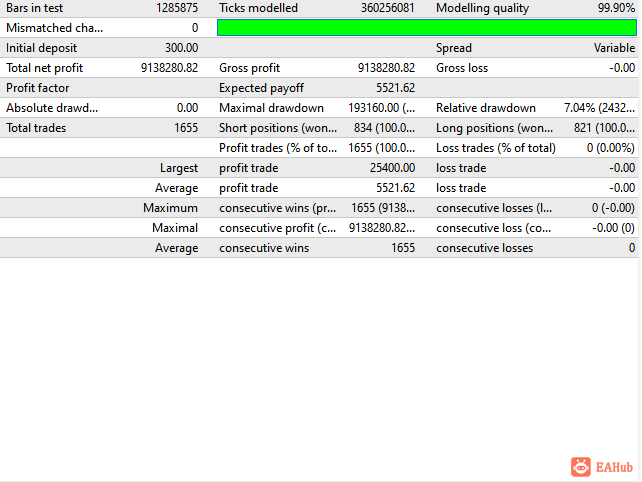Image resolution: width=642 pixels, height=482 pixels.
Task: Select the Absolute drawdown label
Action: click(52, 108)
